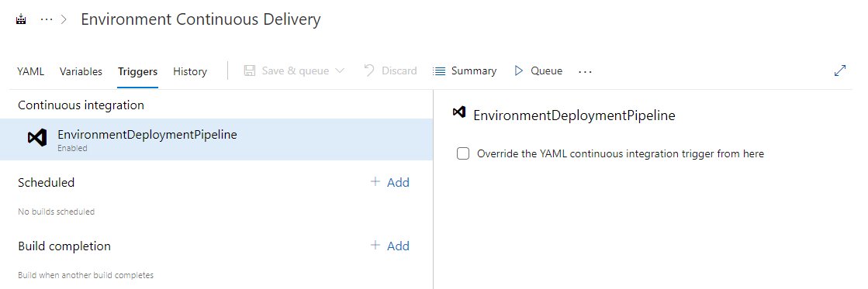868x289 pixels.
Task: Click the Save & queue floppy icon
Action: [x=250, y=71]
